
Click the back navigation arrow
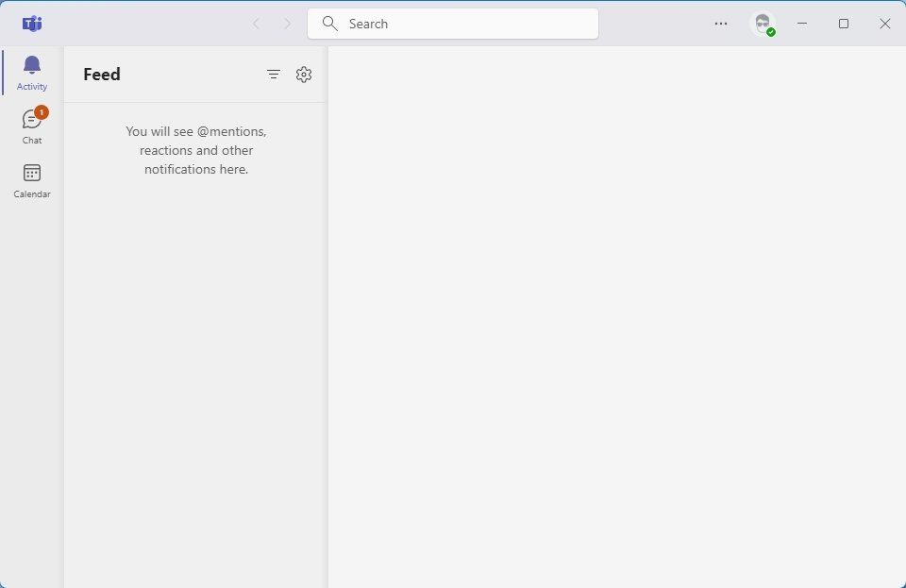click(x=256, y=24)
